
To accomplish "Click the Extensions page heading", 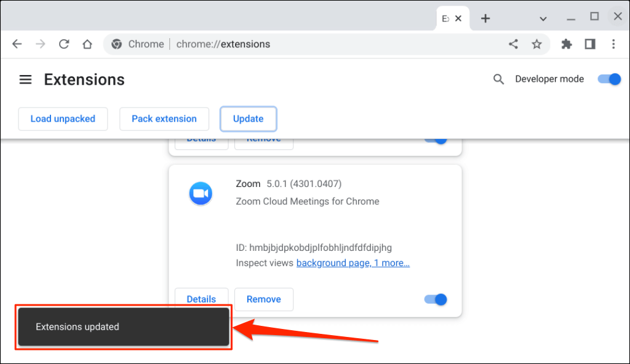I will (x=84, y=79).
